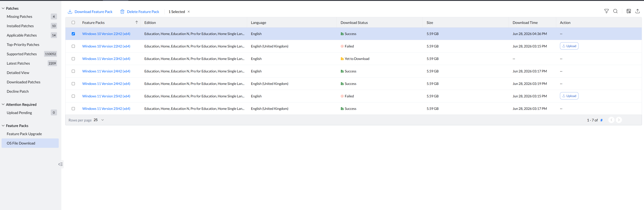Click the Download Feature Pack icon
644x210 pixels.
(70, 12)
